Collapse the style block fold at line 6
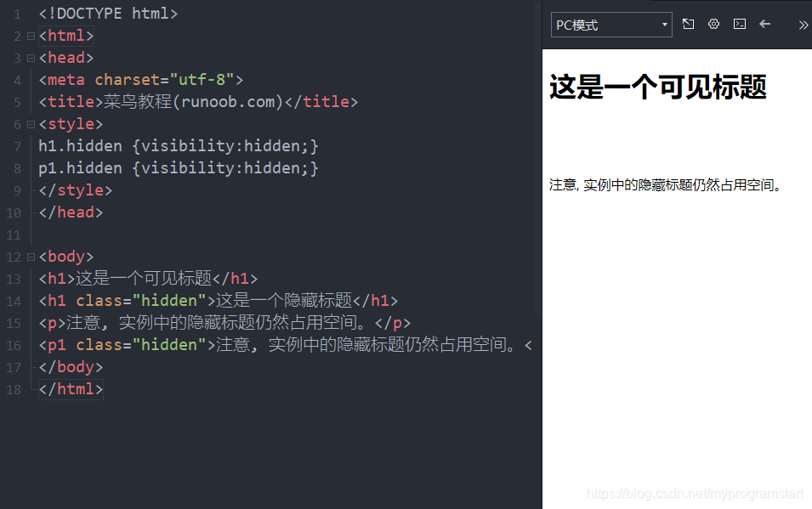This screenshot has width=812, height=509. click(29, 123)
